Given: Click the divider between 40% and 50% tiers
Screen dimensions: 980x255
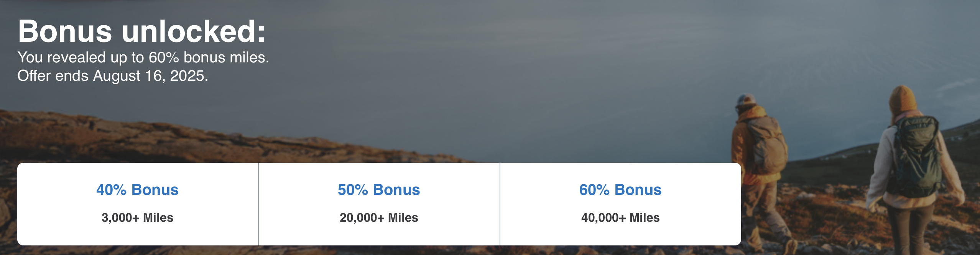Looking at the screenshot, I should coord(258,204).
